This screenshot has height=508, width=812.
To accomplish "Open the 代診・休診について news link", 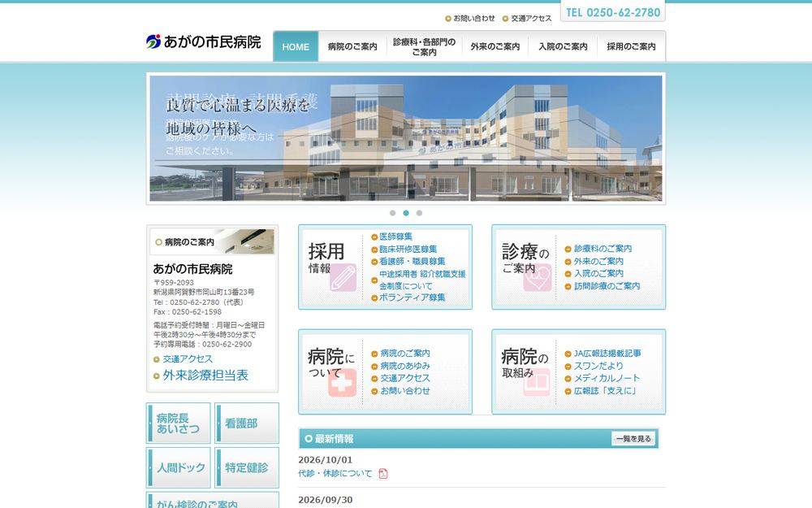I will (x=335, y=474).
